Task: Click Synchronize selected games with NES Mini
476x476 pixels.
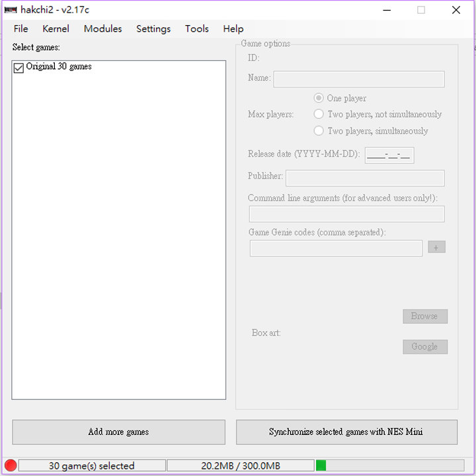Action: click(x=346, y=432)
